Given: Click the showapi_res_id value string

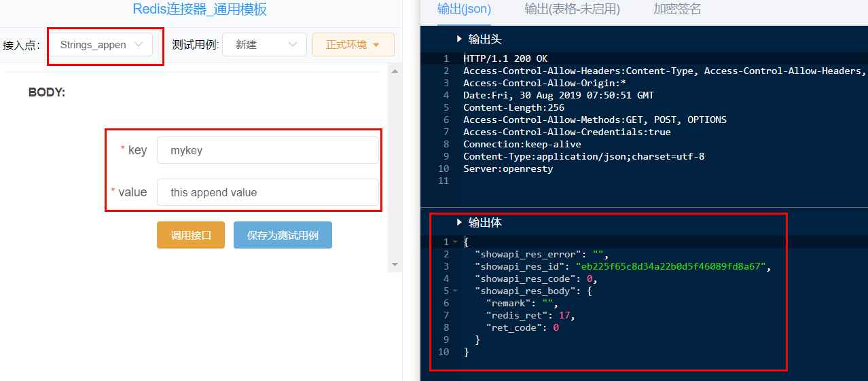Looking at the screenshot, I should [672, 267].
